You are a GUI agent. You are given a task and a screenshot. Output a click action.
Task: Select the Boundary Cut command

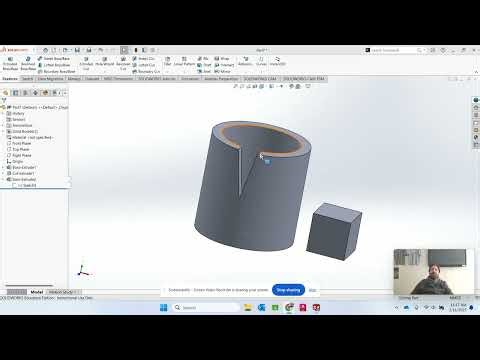[x=146, y=71]
